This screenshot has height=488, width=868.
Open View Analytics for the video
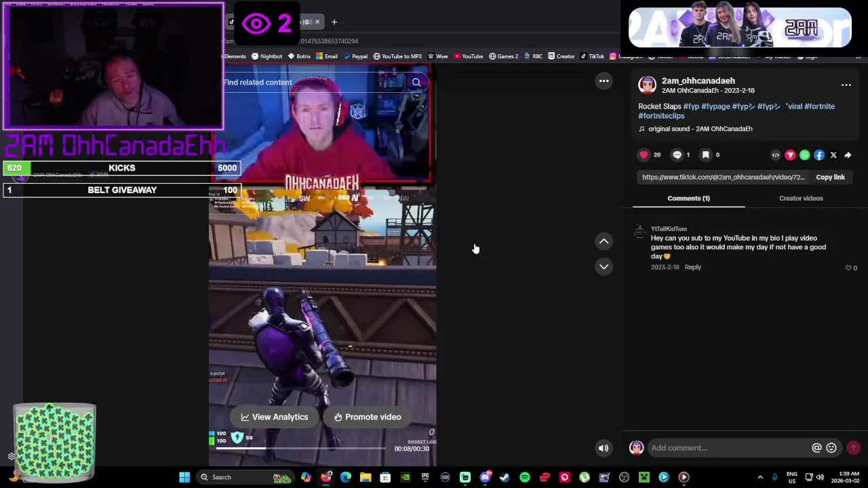pos(274,417)
